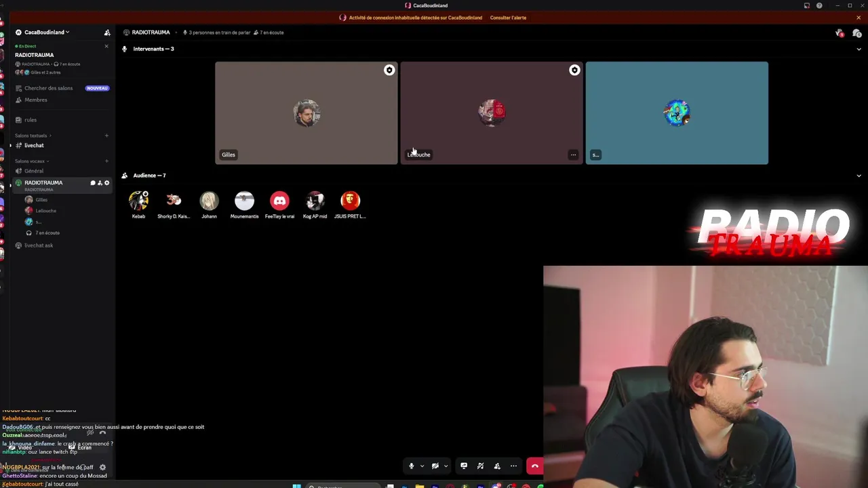Viewport: 868px width, 488px height.
Task: Add a channel to Salons textuels
Action: pyautogui.click(x=106, y=136)
